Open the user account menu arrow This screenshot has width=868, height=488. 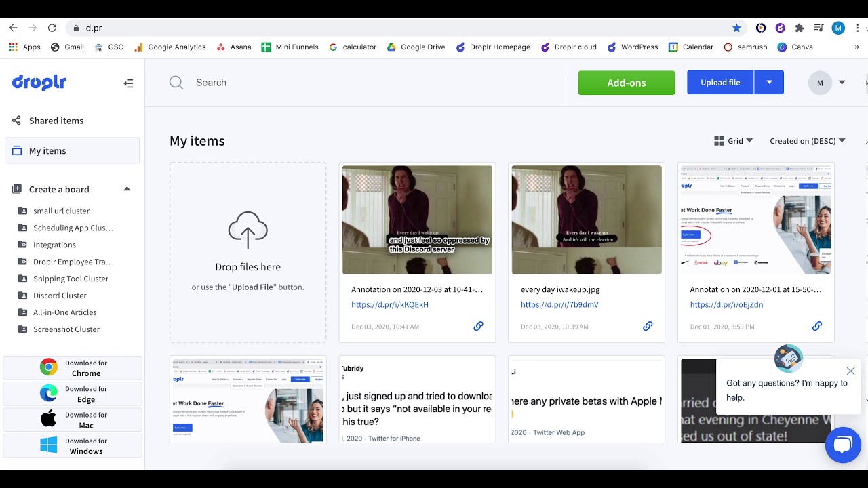[x=842, y=83]
